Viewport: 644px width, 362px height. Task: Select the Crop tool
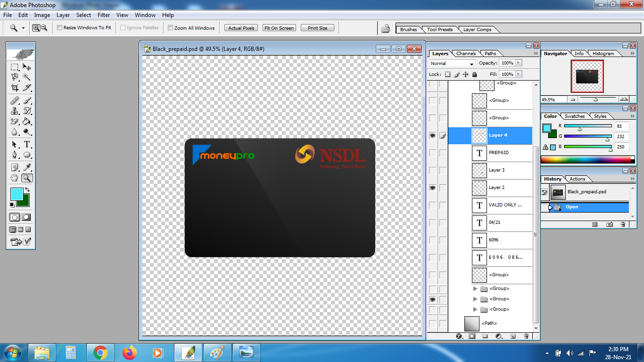(x=15, y=88)
